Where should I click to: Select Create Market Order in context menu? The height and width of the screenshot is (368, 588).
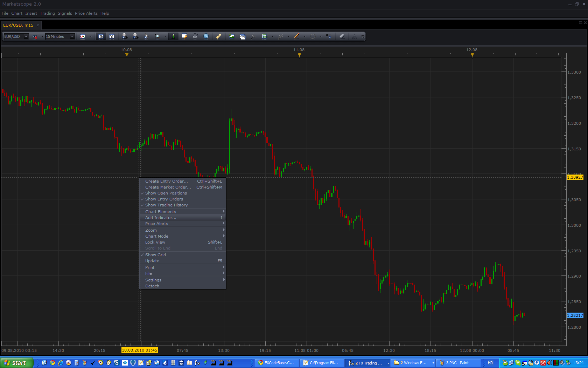pyautogui.click(x=183, y=187)
